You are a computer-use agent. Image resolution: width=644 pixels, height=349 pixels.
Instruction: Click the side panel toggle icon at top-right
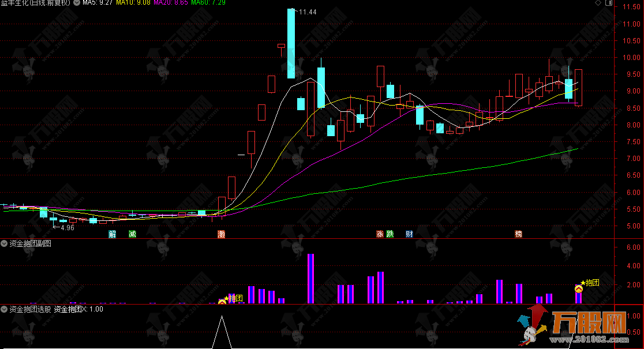(x=609, y=3)
